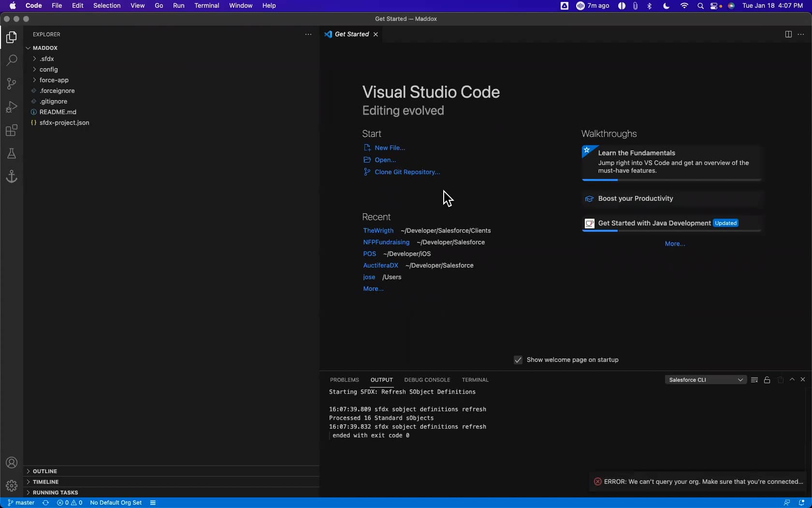
Task: Switch to the DEBUG CONSOLE tab
Action: 427,380
